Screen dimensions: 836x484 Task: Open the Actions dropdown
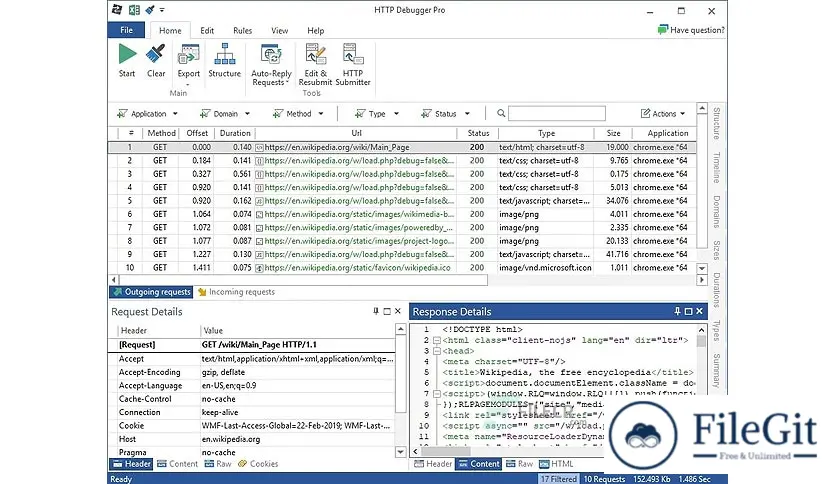pyautogui.click(x=663, y=114)
